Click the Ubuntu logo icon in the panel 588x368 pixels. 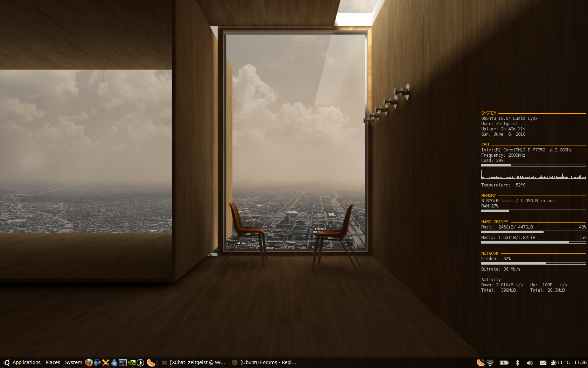pyautogui.click(x=6, y=363)
